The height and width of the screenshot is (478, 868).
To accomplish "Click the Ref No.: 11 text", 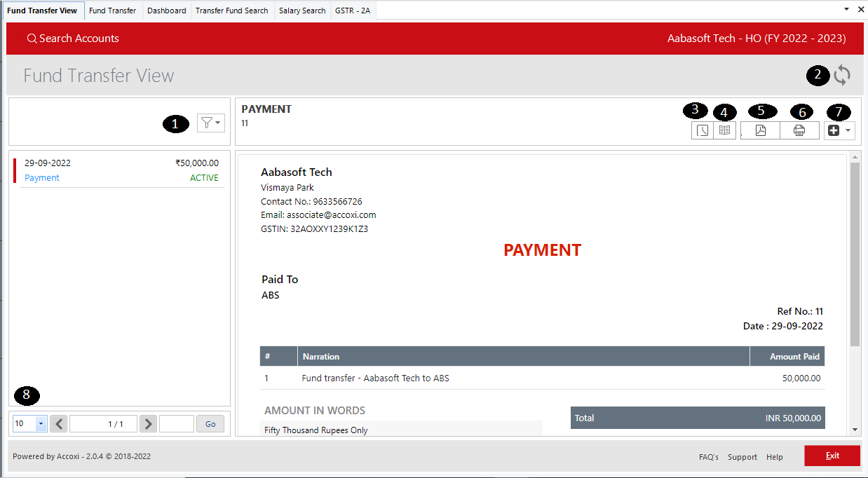I will pos(800,311).
